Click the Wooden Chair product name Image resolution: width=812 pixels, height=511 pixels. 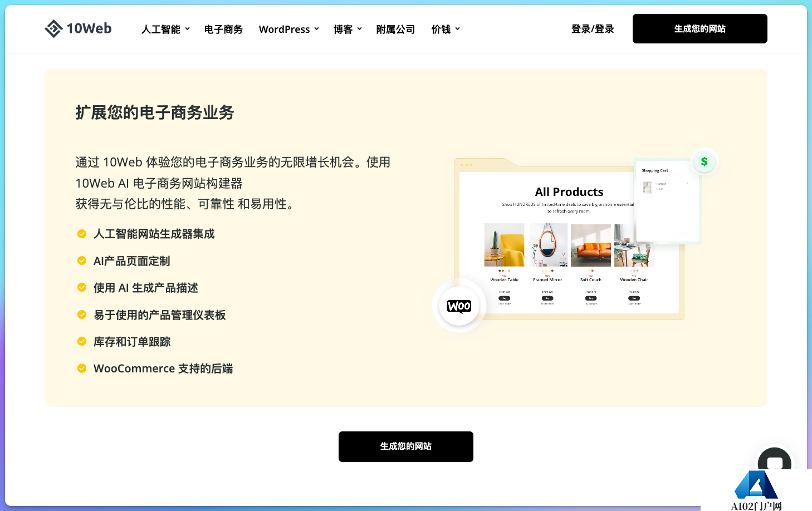(x=634, y=280)
